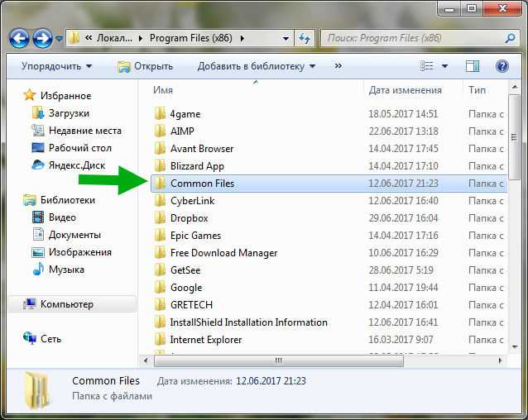Click the vertical scrollbar down arrow
528x420 pixels.
click(x=515, y=347)
